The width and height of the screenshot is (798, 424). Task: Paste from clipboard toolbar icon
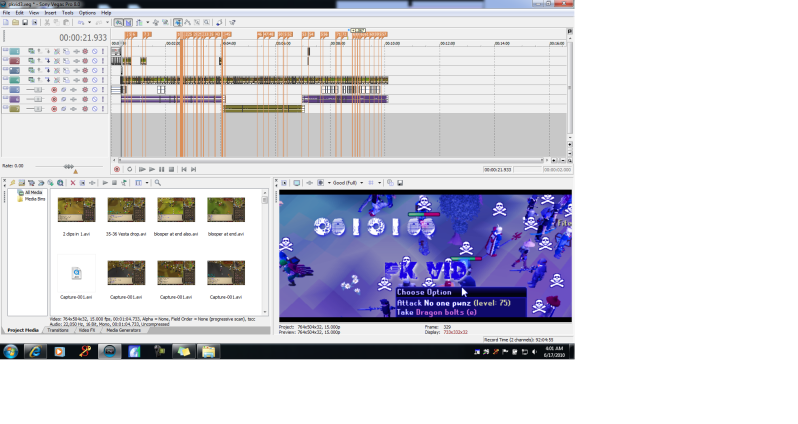[66, 22]
